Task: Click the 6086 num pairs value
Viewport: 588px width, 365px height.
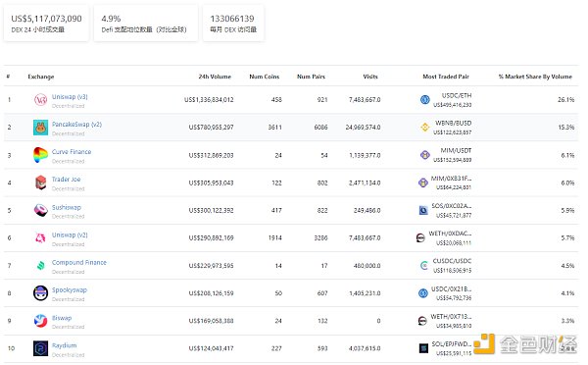Action: pyautogui.click(x=320, y=128)
